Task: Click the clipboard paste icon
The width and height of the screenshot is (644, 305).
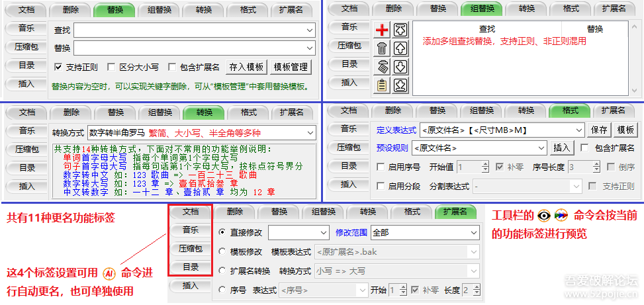Action: click(x=382, y=85)
